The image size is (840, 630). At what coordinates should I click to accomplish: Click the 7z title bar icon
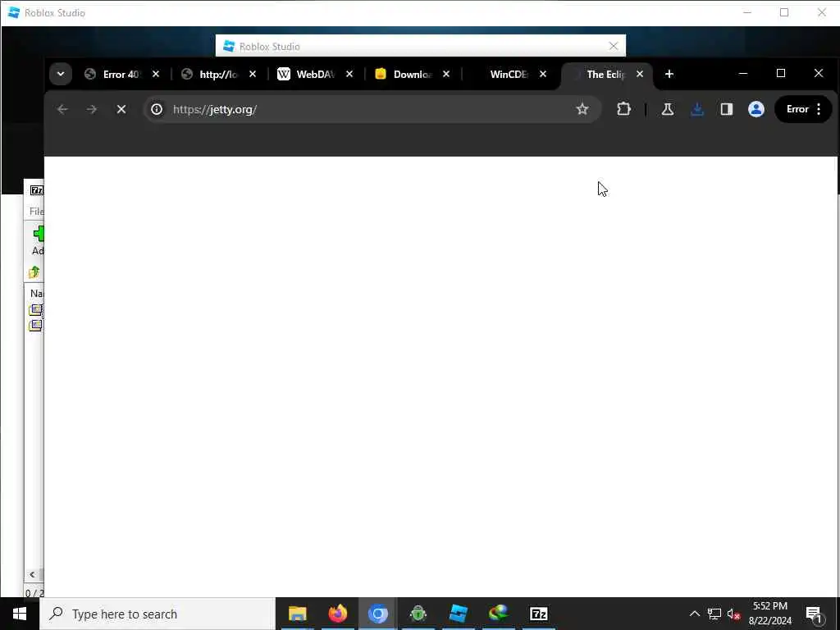[x=36, y=190]
